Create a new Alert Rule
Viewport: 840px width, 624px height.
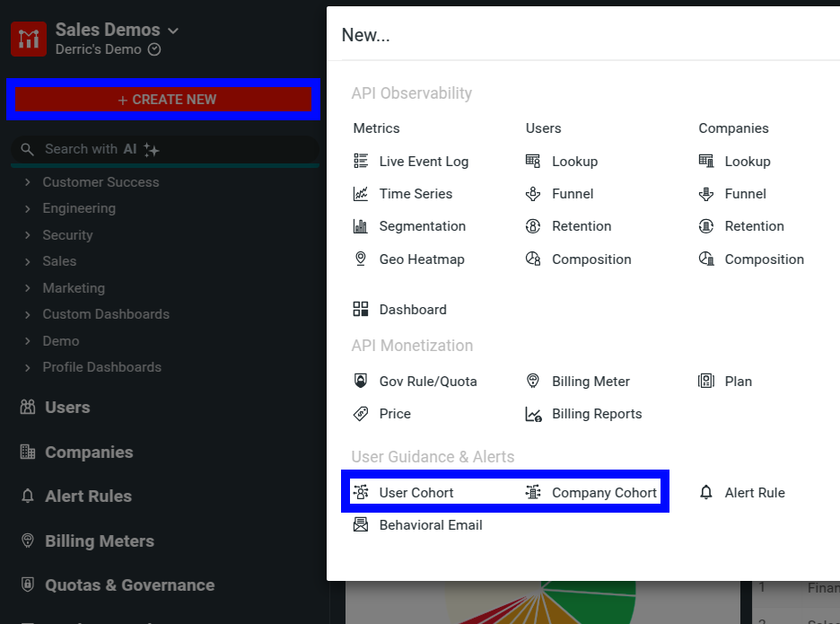click(754, 491)
